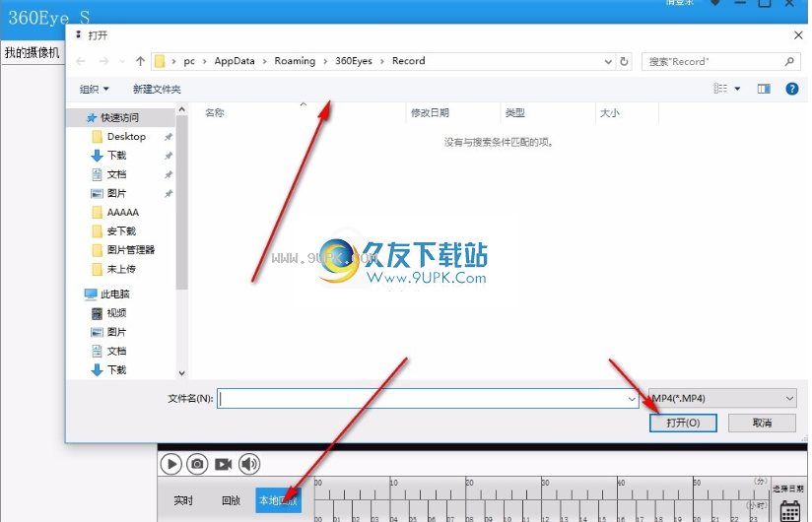The width and height of the screenshot is (812, 522).
Task: Select 文档 under quick access
Action: point(117,174)
